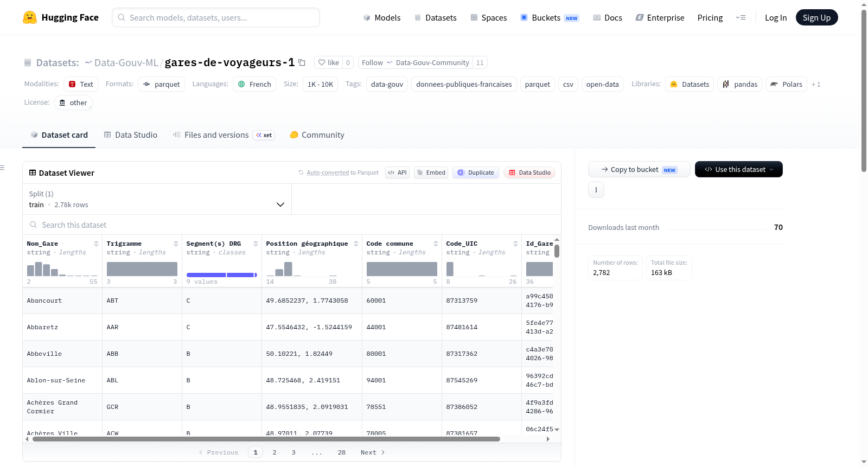Sort by the Nom_Gare column arrows
The height and width of the screenshot is (467, 868).
point(96,244)
